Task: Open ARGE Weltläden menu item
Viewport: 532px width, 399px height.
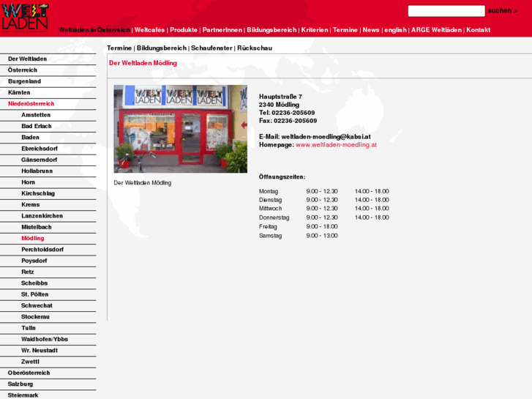Action: (436, 30)
